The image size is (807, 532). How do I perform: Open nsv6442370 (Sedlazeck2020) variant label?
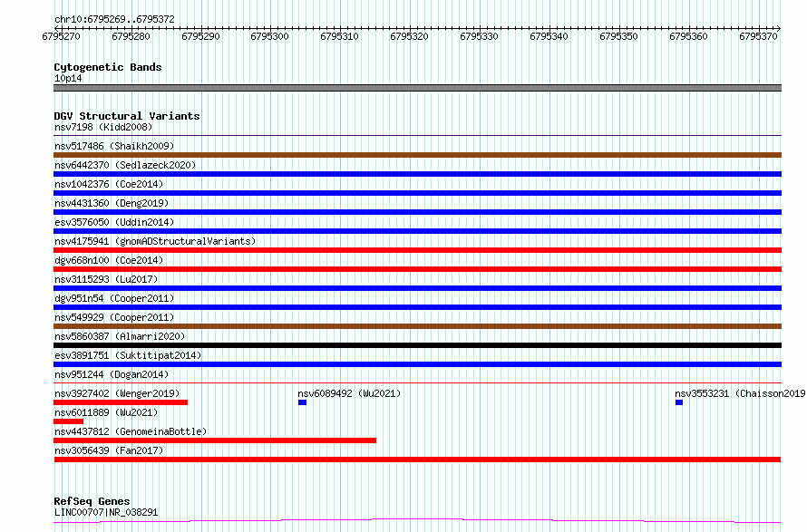point(125,165)
